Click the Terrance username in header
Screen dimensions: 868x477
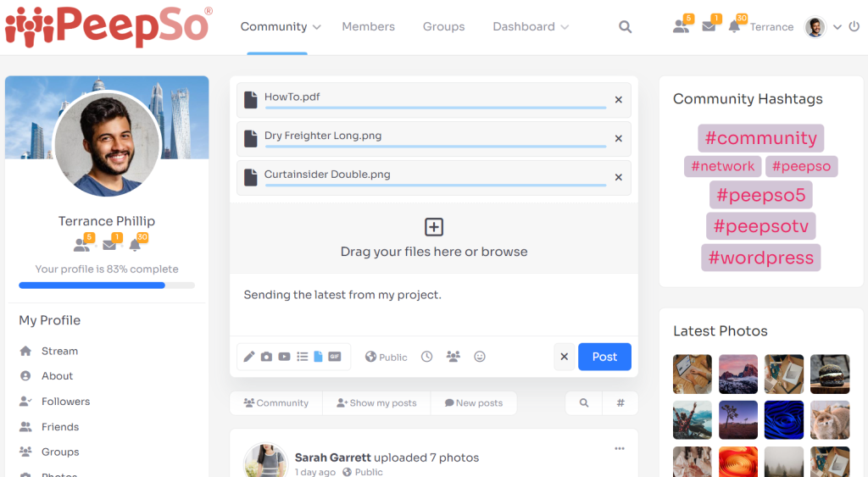[x=771, y=26]
